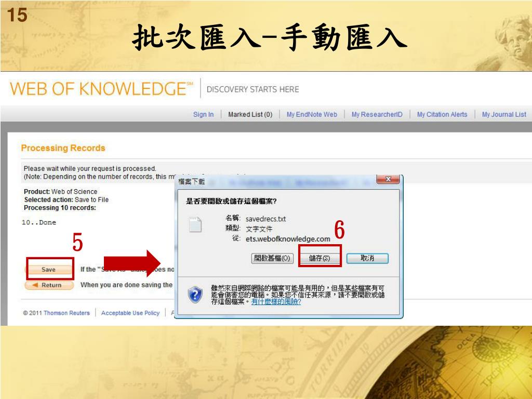This screenshot has width=532, height=399.
Task: Click 'Processing 10 records:' text
Action: coord(60,208)
